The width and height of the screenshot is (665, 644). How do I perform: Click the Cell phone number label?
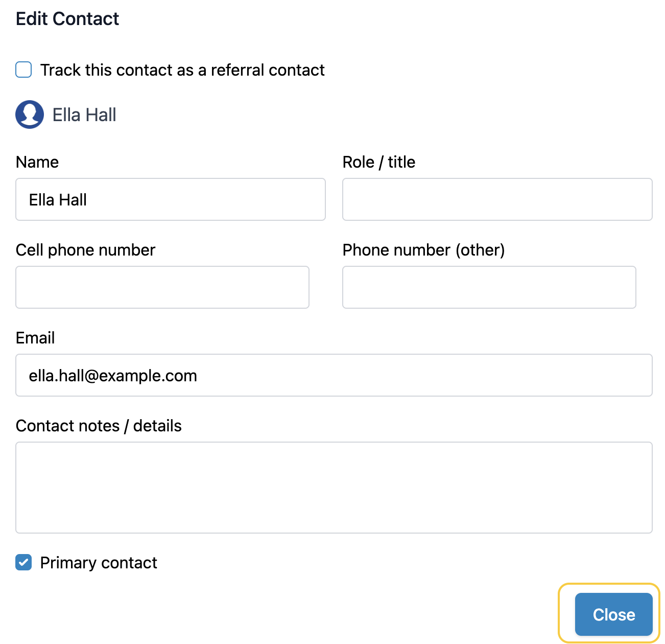coord(85,250)
